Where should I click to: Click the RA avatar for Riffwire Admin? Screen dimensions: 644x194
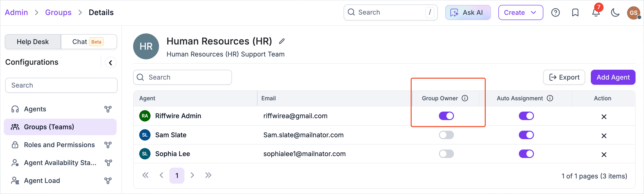145,116
